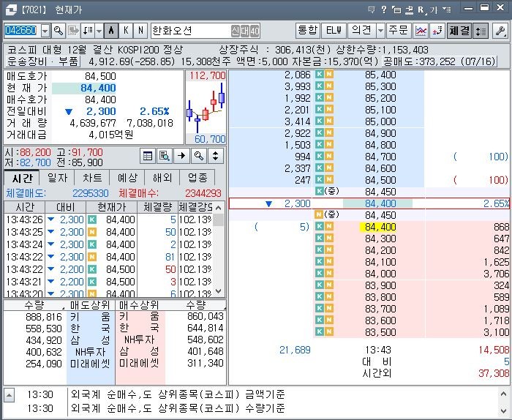
Task: Toggle the K exchange filter button
Action: (126, 31)
